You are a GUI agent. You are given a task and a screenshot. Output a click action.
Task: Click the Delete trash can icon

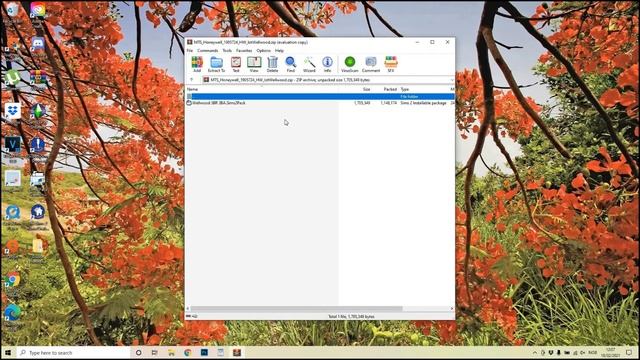272,64
